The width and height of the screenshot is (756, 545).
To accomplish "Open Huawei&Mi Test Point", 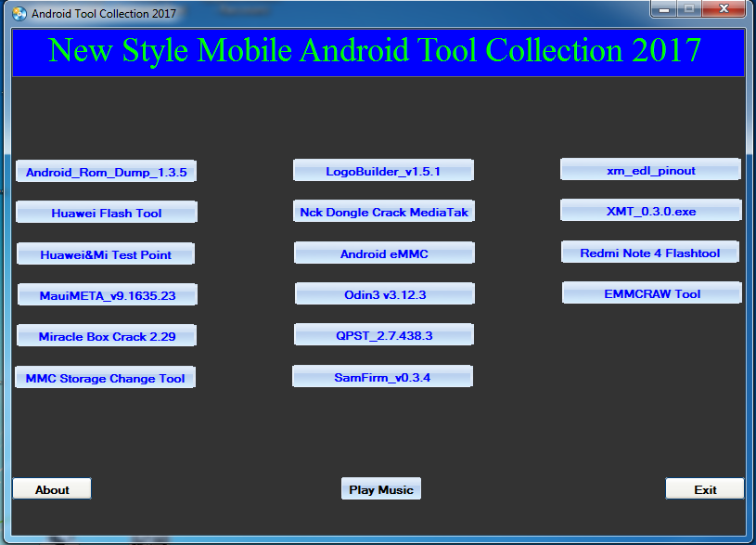I will [106, 254].
